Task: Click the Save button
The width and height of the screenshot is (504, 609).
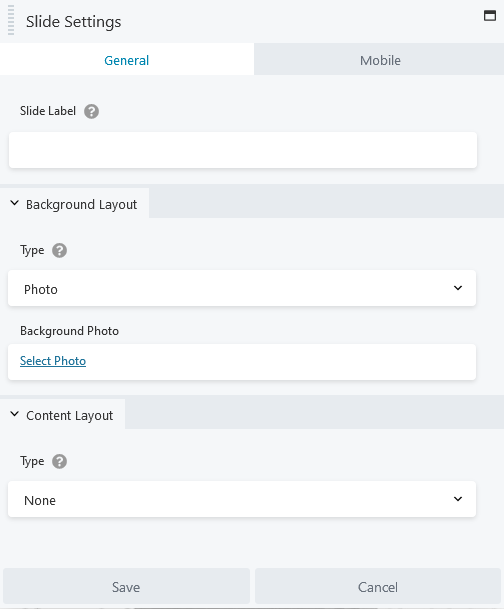Action: pyautogui.click(x=126, y=586)
